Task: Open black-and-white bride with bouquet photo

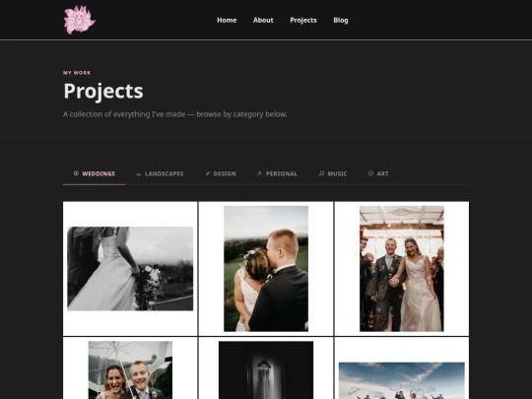Action: [130, 268]
